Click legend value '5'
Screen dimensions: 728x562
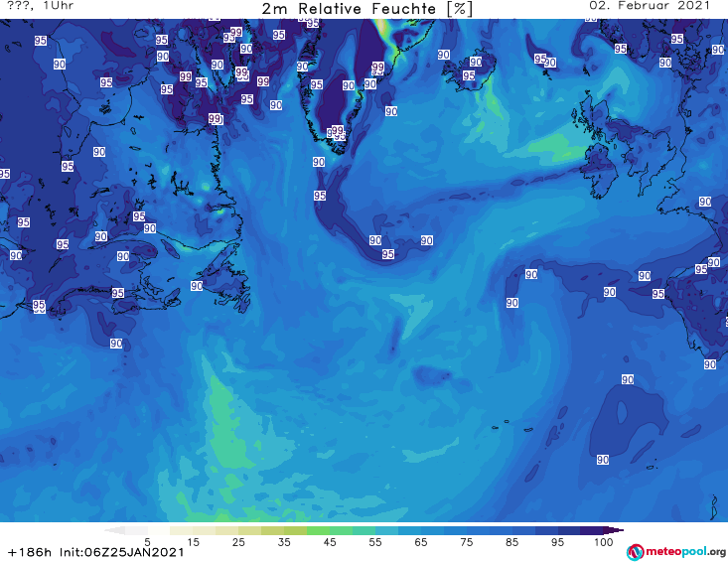click(x=147, y=542)
